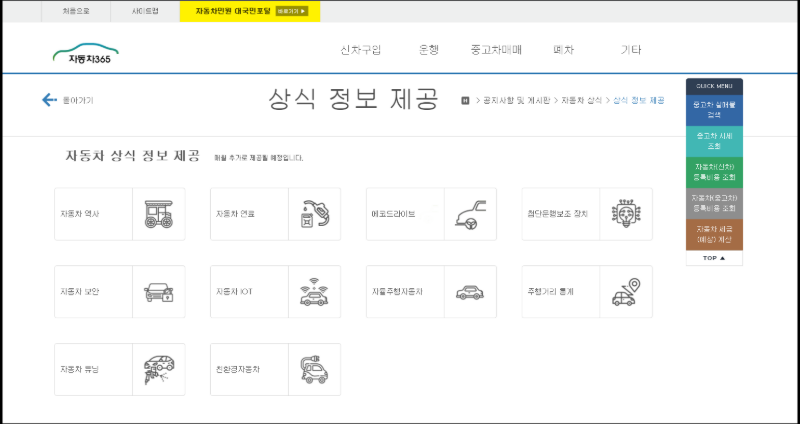Open the 자동차 IOT connected car icon
Screen dimensions: 800x424
(x=314, y=292)
